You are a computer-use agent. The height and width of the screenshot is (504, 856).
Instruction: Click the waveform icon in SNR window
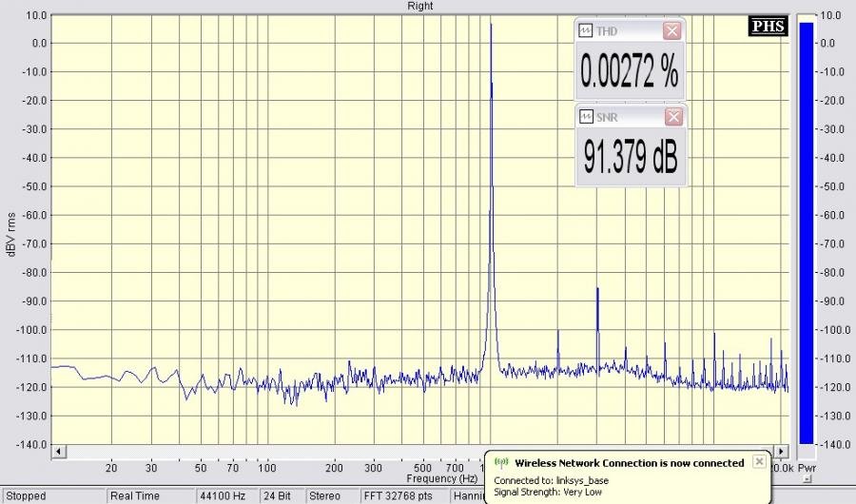coord(585,117)
